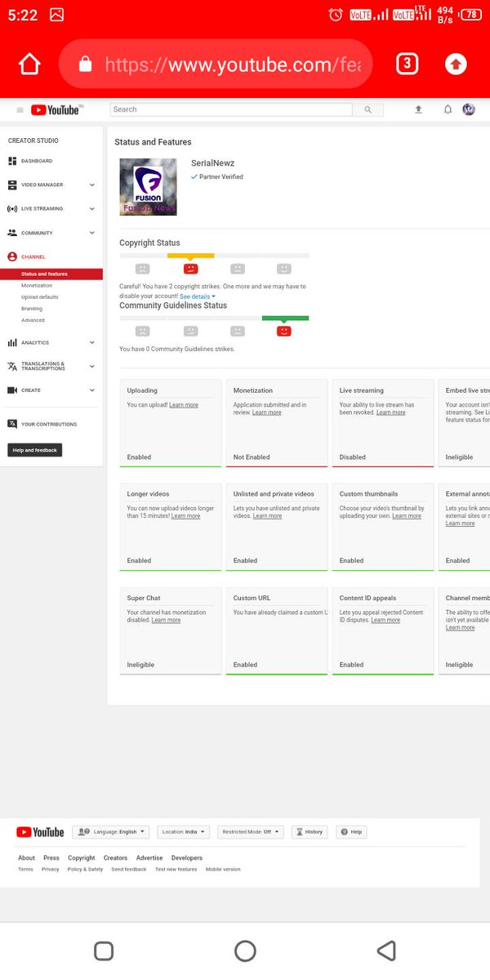Tap the browser home icon
The width and height of the screenshot is (490, 980).
29,65
